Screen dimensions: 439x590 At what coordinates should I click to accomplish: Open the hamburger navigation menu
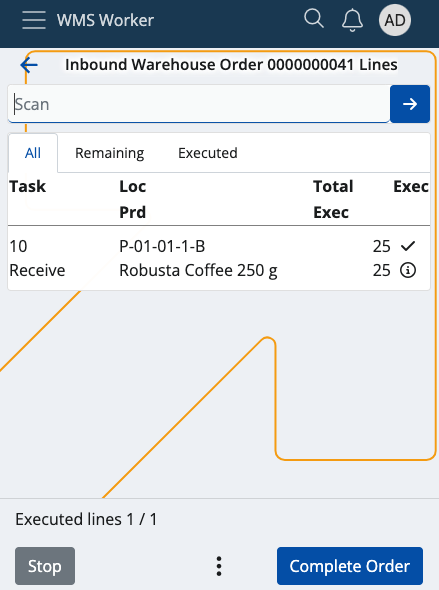tap(34, 20)
